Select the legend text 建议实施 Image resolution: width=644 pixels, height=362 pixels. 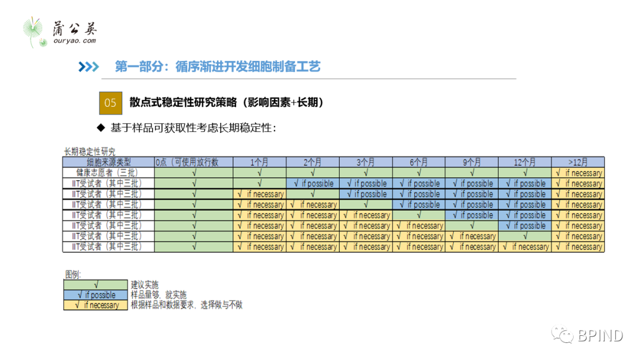(x=144, y=284)
